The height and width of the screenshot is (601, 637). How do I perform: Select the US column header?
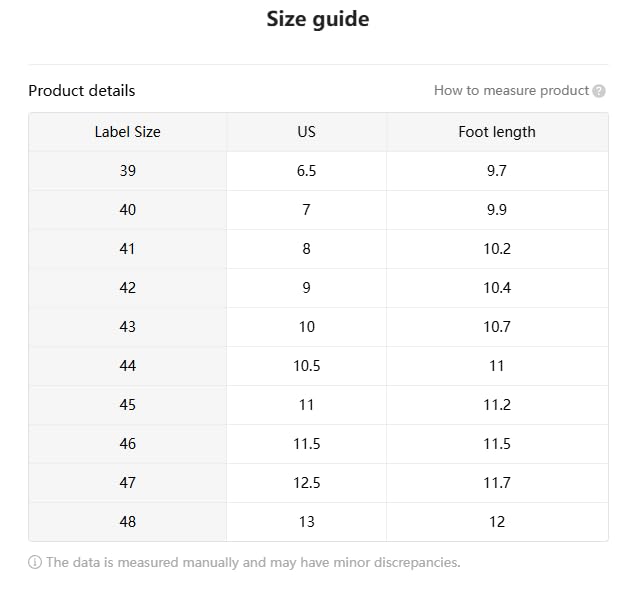(x=306, y=132)
